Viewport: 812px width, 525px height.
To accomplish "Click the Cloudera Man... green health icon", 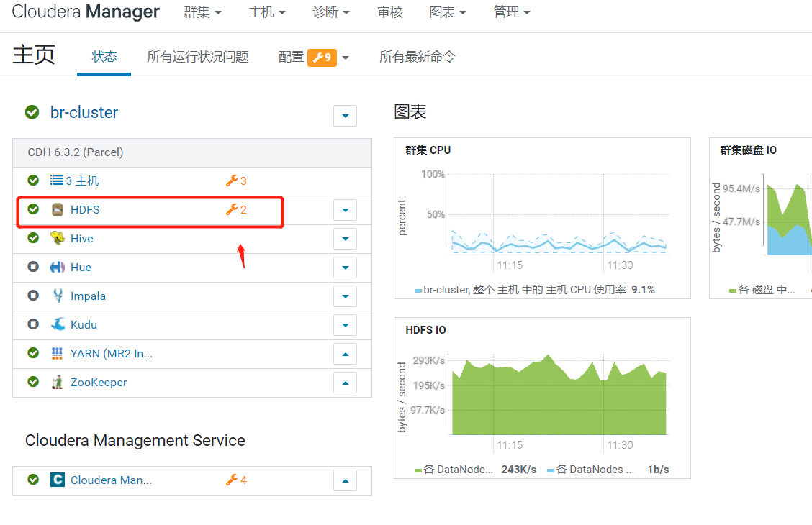I will point(33,480).
